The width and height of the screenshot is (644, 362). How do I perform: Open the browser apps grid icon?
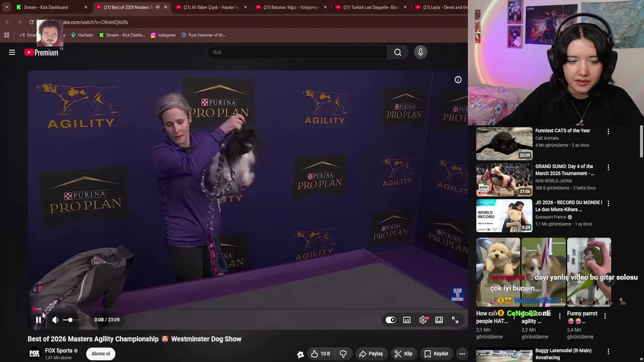7,35
